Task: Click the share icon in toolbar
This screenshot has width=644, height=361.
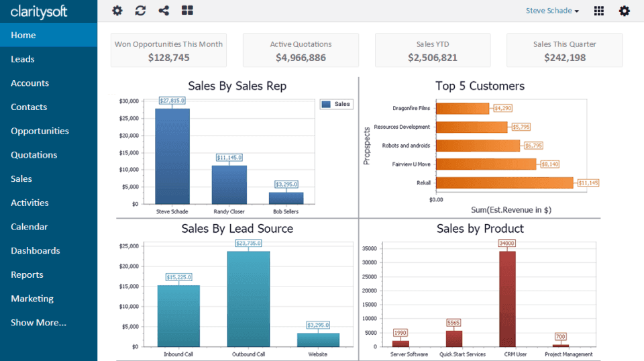Action: [164, 11]
